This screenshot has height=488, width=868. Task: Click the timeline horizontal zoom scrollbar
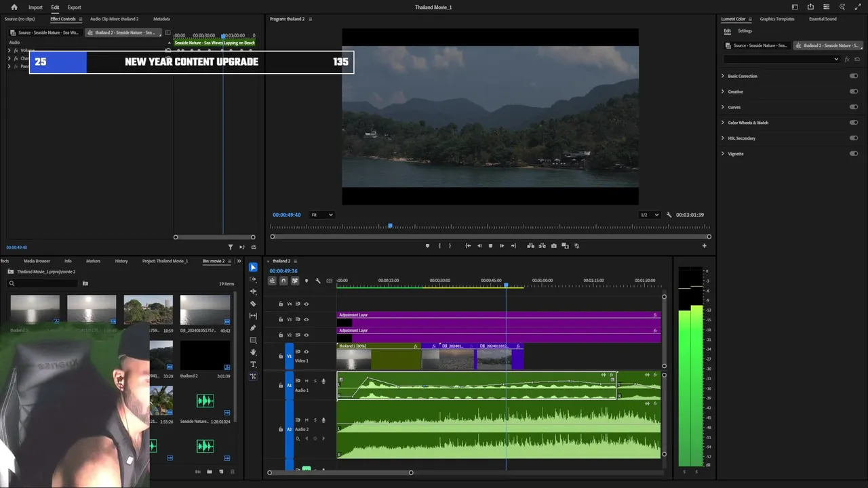pyautogui.click(x=340, y=472)
